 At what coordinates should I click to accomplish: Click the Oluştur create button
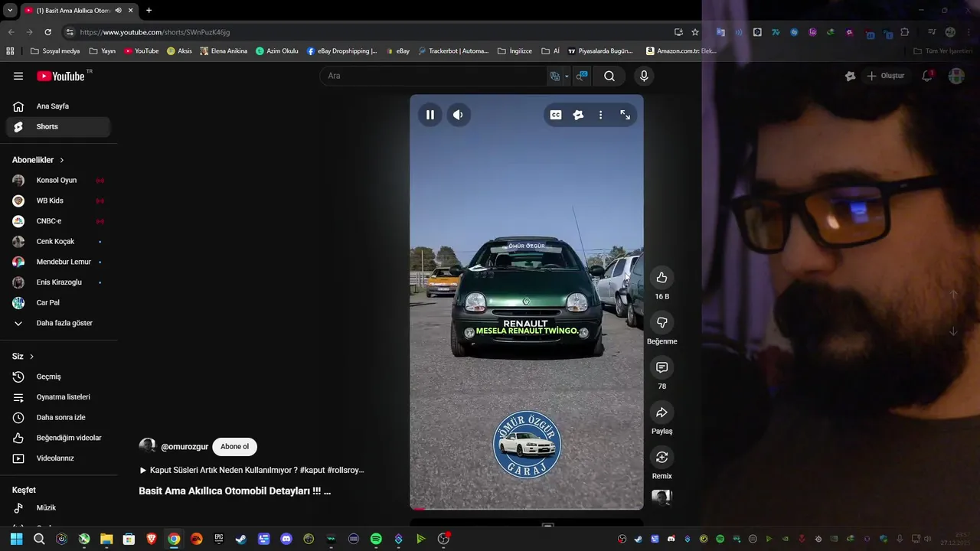886,76
